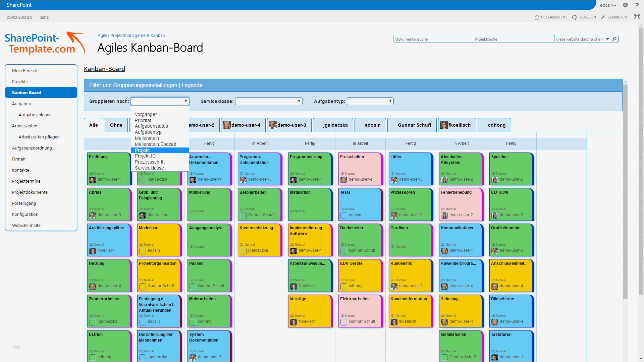Click the Hilfeassistent info icon
The height and width of the screenshot is (362, 644).
pos(537,17)
